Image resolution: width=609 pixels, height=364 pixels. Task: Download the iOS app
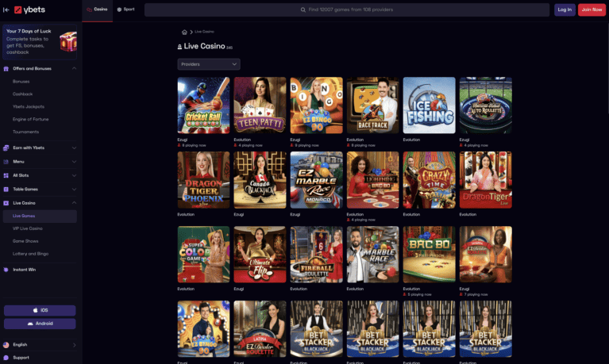click(x=40, y=310)
